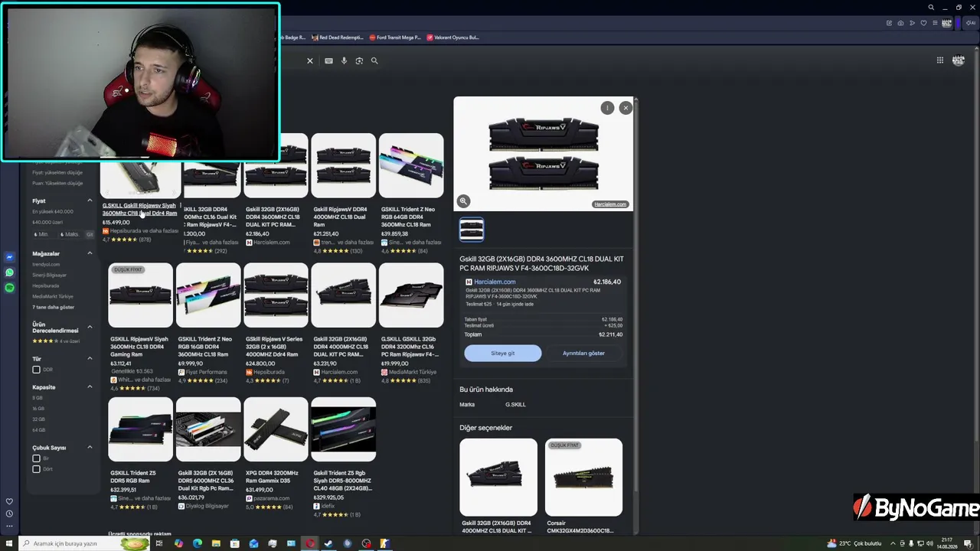Click the toolbar send/flow arrow icon
The image size is (980, 551).
pyautogui.click(x=912, y=23)
